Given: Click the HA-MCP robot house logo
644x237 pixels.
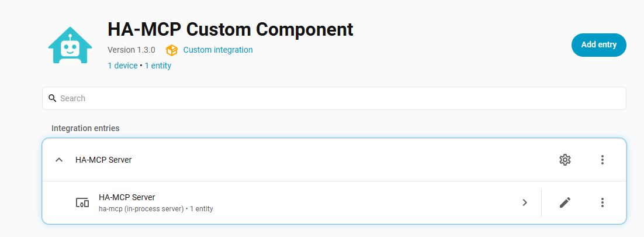Looking at the screenshot, I should coord(70,45).
